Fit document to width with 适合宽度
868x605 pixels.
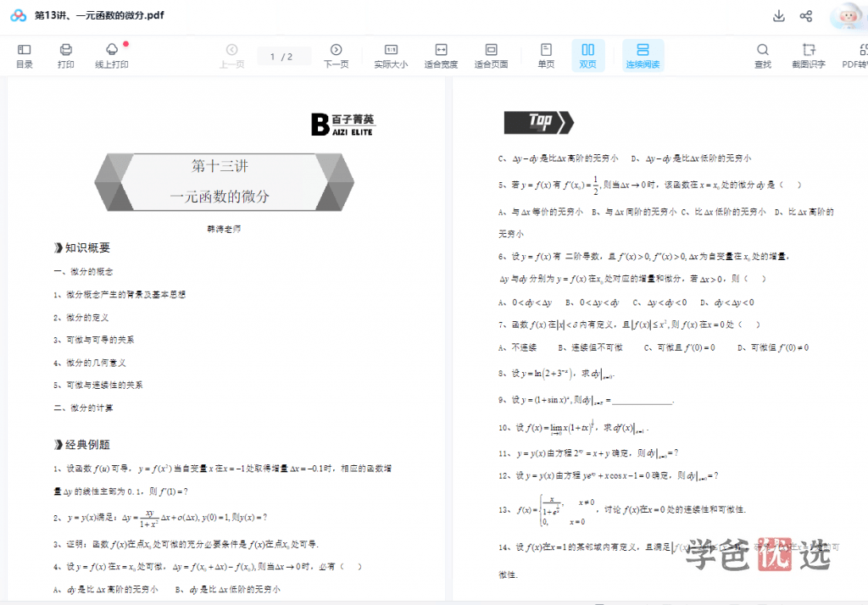pos(441,56)
